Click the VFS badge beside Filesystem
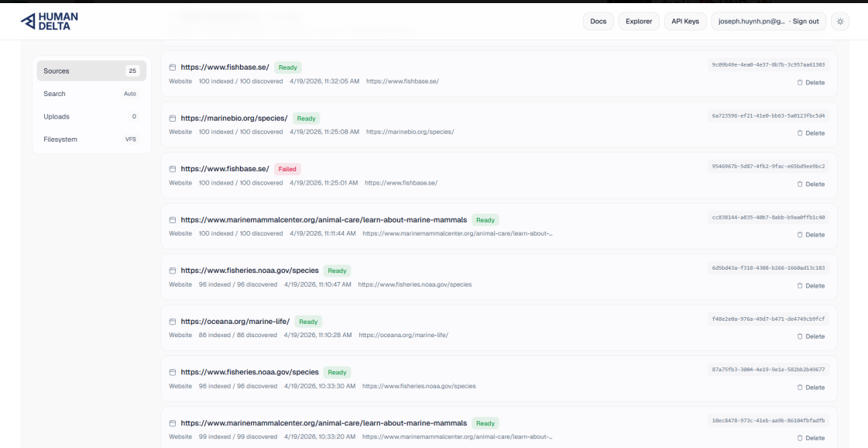This screenshot has width=868, height=448. [x=131, y=140]
